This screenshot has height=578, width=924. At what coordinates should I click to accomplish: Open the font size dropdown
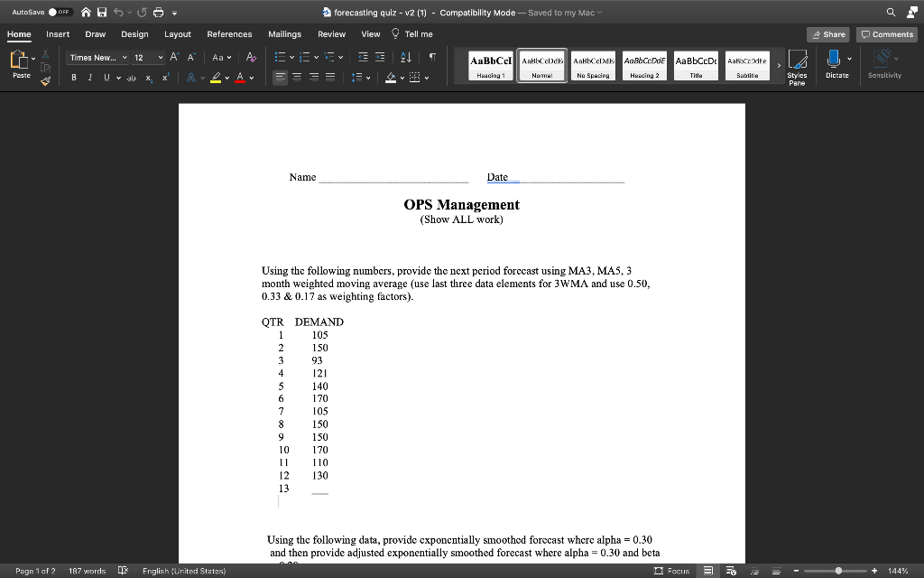pyautogui.click(x=150, y=57)
